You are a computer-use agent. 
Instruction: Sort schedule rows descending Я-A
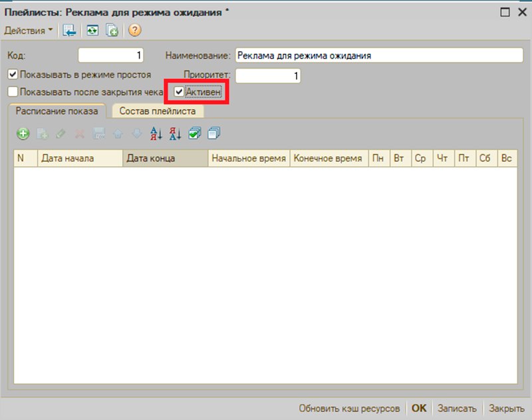click(176, 133)
